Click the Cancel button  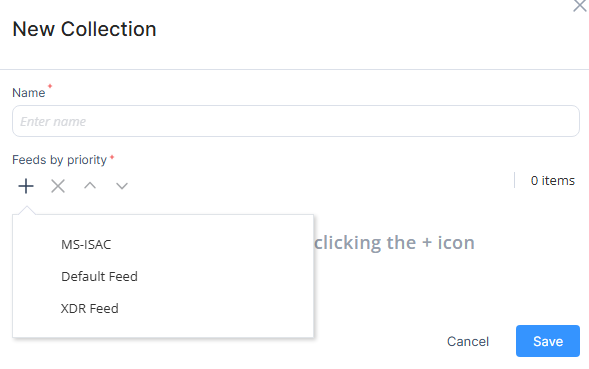(x=468, y=341)
